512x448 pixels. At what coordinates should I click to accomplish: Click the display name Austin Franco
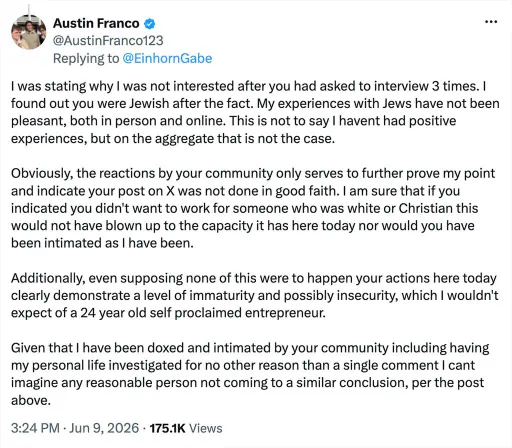(96, 23)
